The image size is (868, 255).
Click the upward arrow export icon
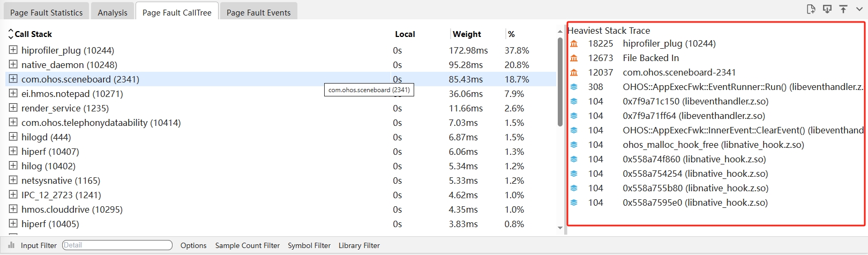point(843,9)
